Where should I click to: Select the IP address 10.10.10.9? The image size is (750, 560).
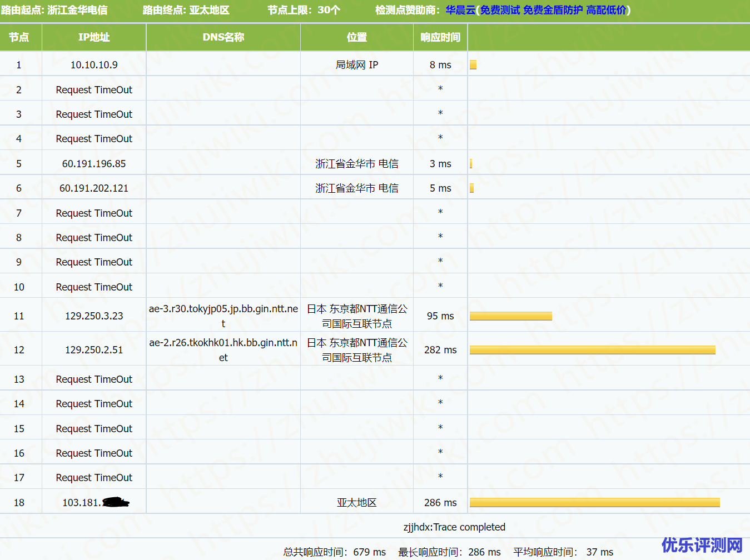(94, 65)
